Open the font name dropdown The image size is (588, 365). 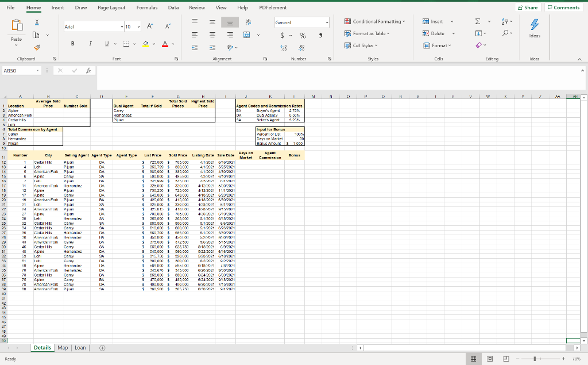[x=123, y=27]
